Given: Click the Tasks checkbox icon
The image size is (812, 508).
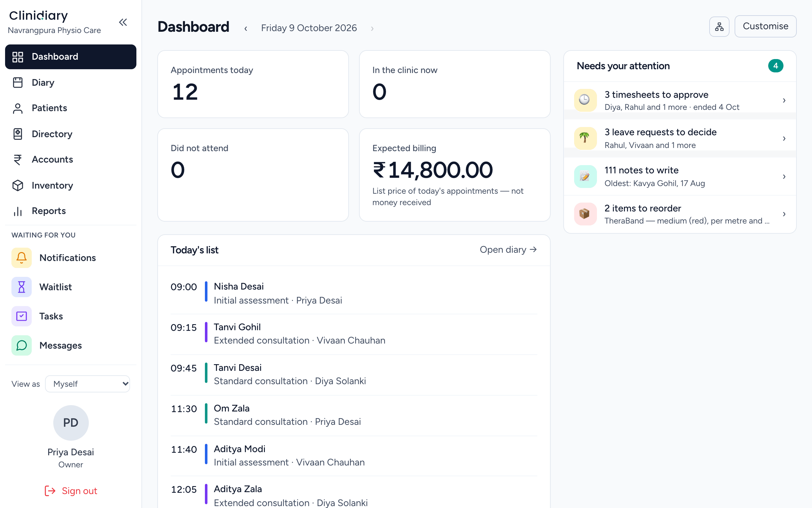Looking at the screenshot, I should point(22,316).
